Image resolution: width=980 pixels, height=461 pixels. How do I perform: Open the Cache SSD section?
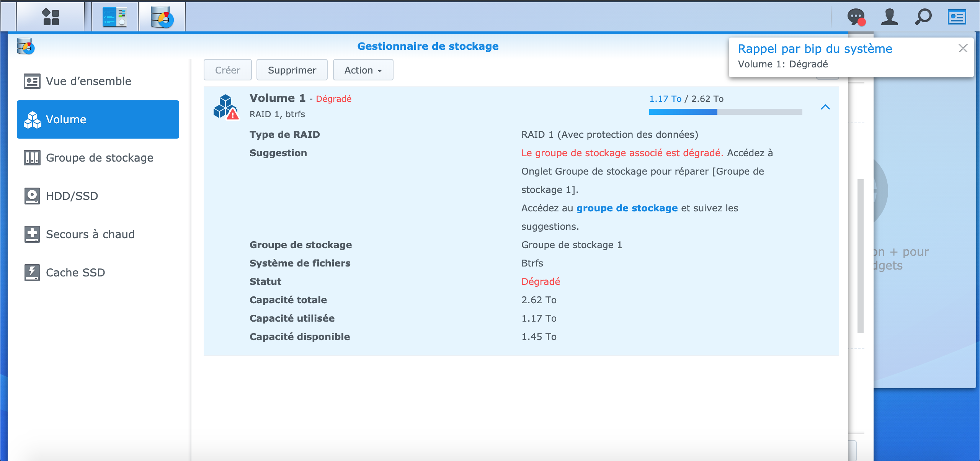(75, 273)
